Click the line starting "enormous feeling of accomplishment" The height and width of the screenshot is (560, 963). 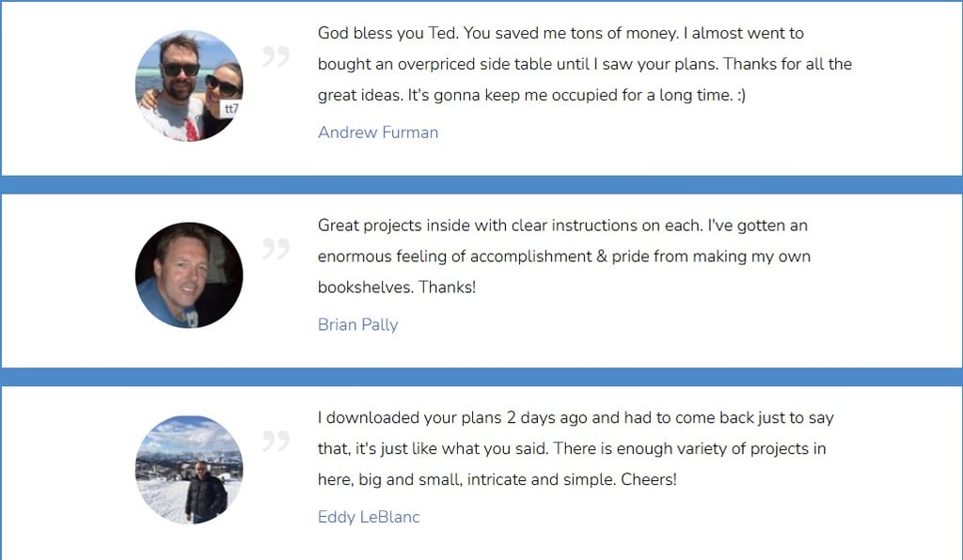point(563,257)
